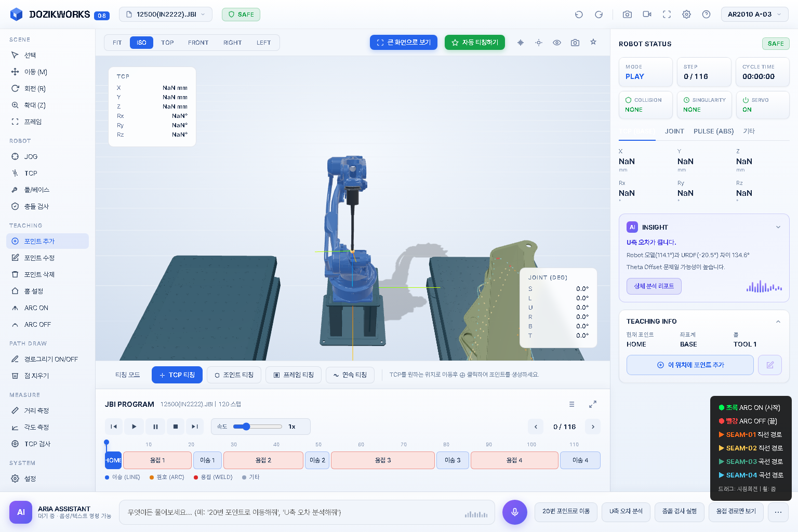Viewport: 798px width, 532px height.
Task: Open the JBI PROGRAM list menu icon
Action: (x=572, y=404)
